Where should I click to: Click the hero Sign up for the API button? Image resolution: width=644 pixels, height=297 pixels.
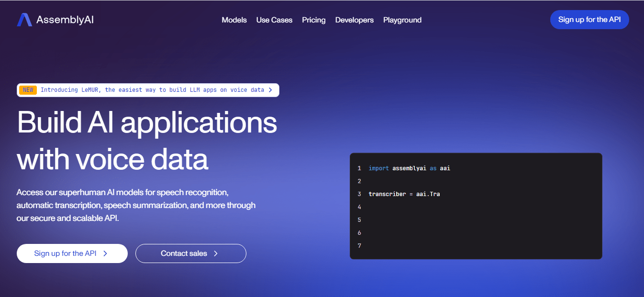pos(72,253)
